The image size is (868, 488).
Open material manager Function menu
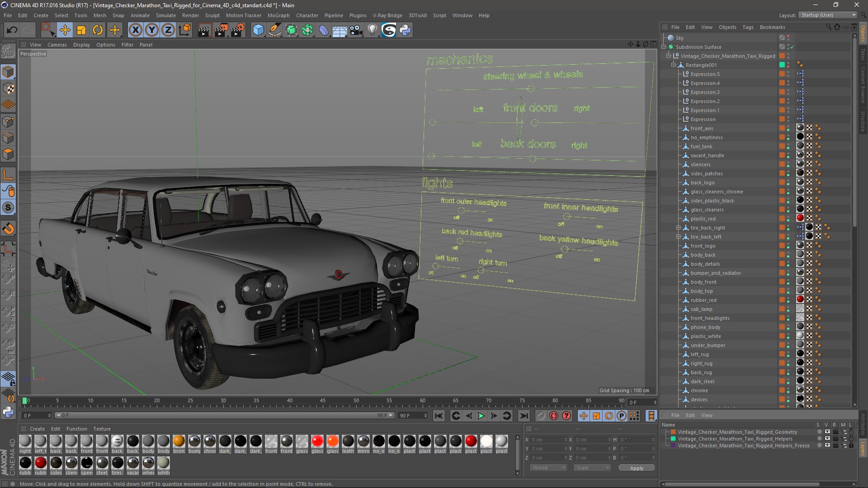pyautogui.click(x=76, y=429)
